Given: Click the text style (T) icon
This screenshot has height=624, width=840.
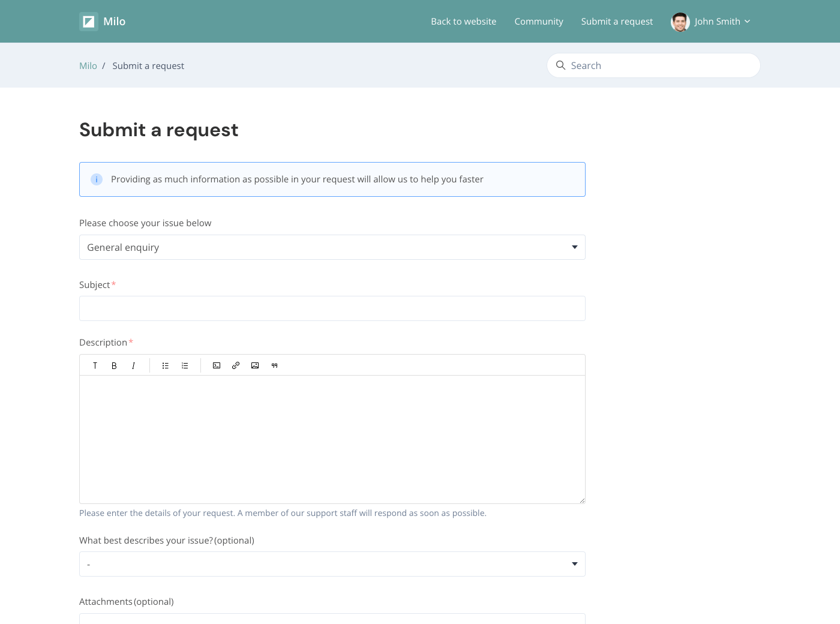Looking at the screenshot, I should 95,365.
